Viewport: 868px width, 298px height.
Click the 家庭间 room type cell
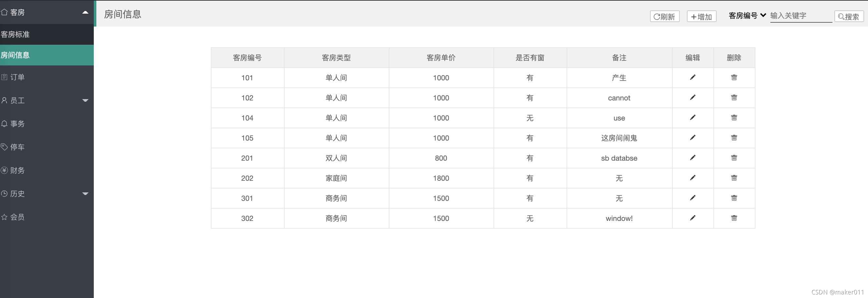[x=336, y=178]
